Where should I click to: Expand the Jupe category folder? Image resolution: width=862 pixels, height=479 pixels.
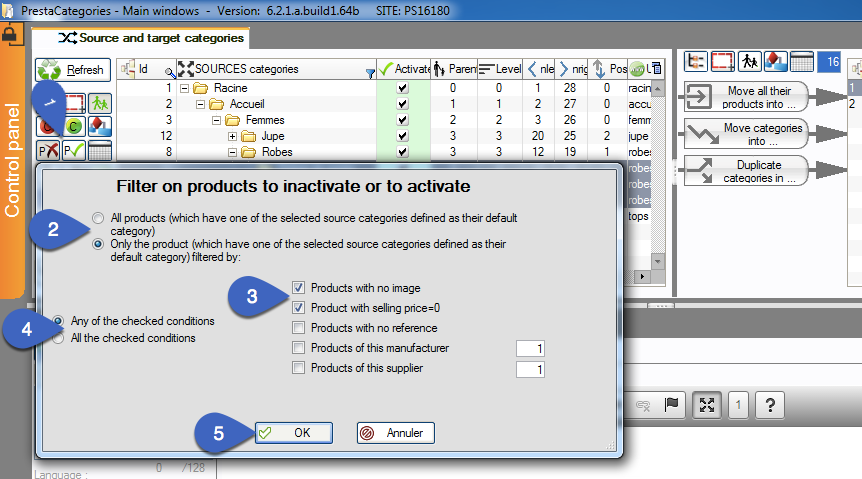[232, 136]
